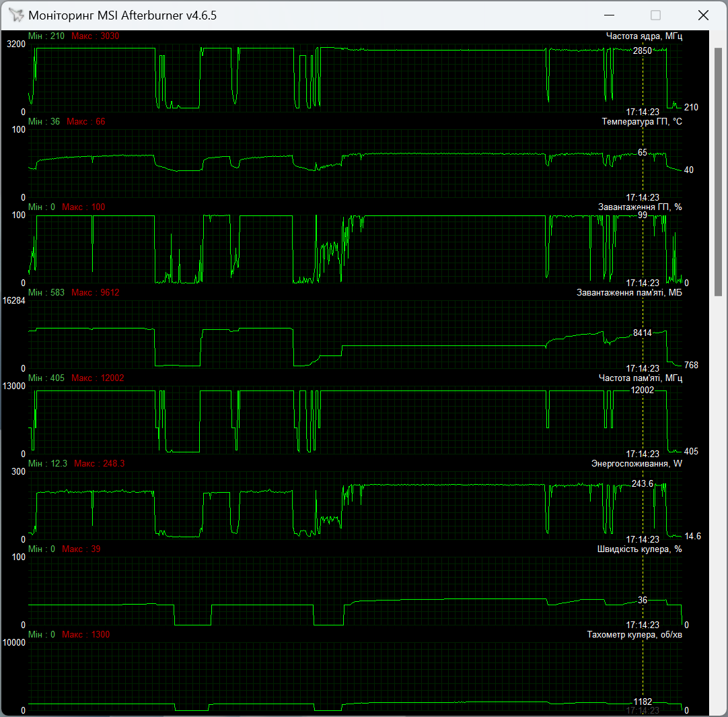Click the 'Завантаження пам'яті, МБ' graph title
The width and height of the screenshot is (728, 717).
629,293
